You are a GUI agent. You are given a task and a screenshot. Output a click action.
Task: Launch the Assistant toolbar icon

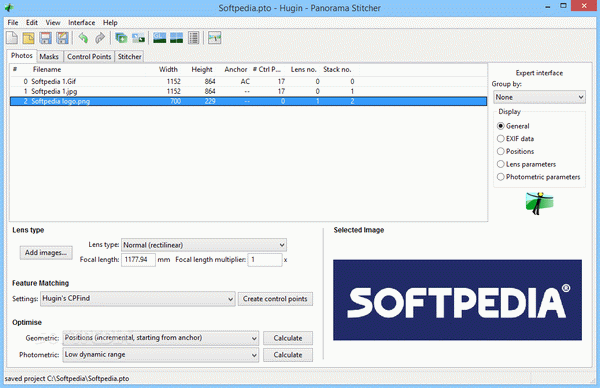(x=138, y=38)
